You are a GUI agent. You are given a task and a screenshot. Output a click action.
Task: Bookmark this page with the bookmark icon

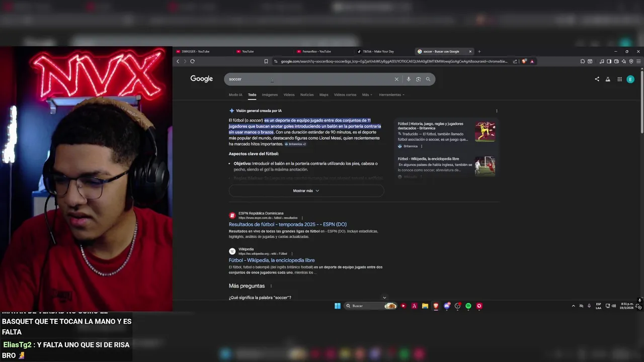pyautogui.click(x=266, y=61)
